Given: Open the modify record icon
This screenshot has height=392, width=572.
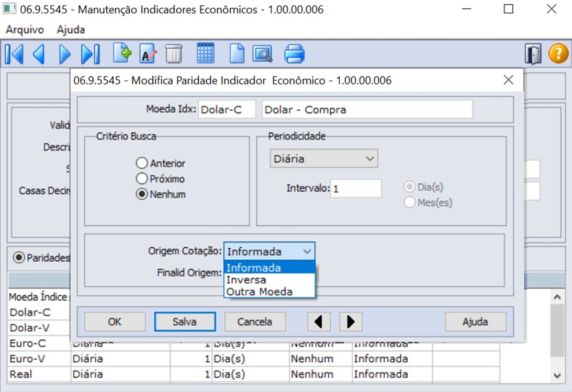Looking at the screenshot, I should tap(148, 53).
